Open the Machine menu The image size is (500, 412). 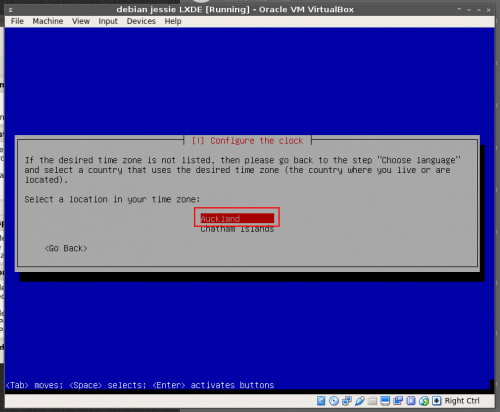tap(48, 21)
